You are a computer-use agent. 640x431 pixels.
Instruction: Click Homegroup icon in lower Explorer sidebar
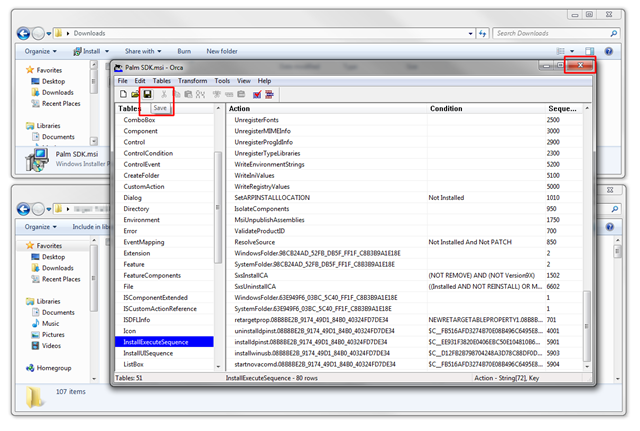30,368
